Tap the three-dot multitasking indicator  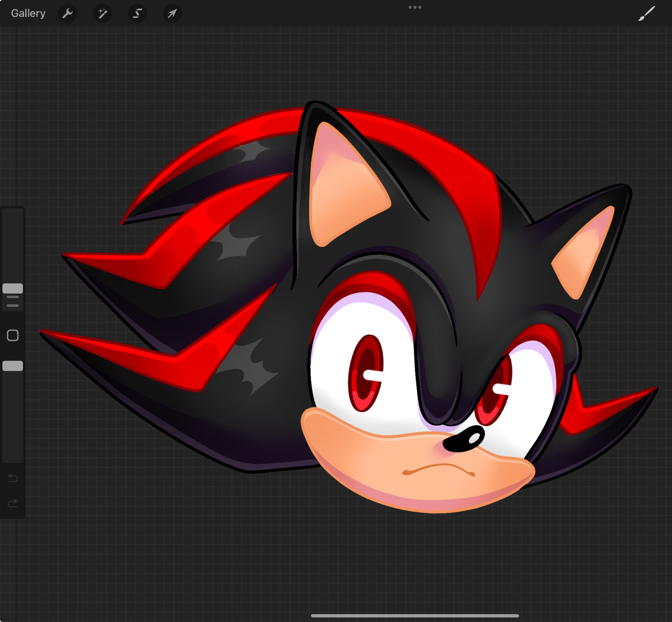[415, 7]
